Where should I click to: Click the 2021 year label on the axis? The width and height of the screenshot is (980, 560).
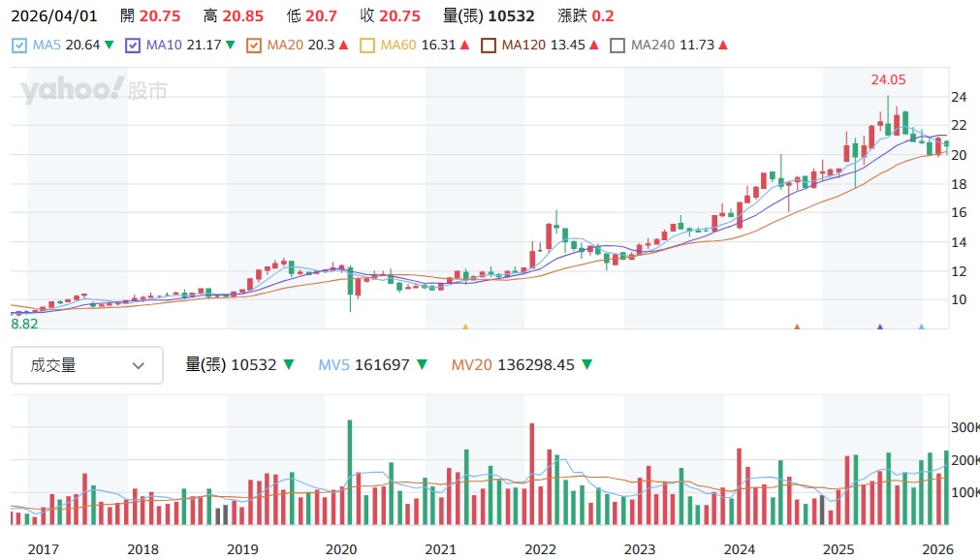tap(441, 548)
